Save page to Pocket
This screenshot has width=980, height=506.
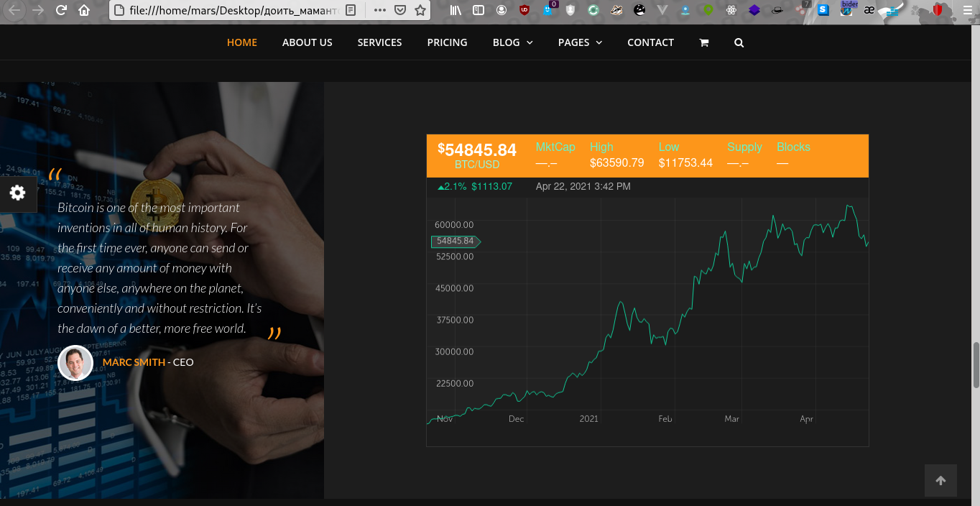point(400,10)
